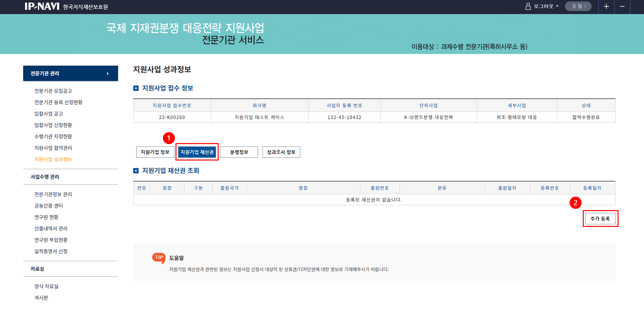Click the 포털 button
The width and height of the screenshot is (644, 311).
point(578,6)
